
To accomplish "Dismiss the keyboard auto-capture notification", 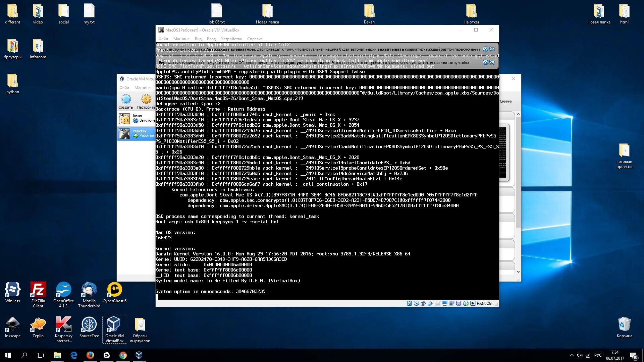I will click(x=485, y=49).
